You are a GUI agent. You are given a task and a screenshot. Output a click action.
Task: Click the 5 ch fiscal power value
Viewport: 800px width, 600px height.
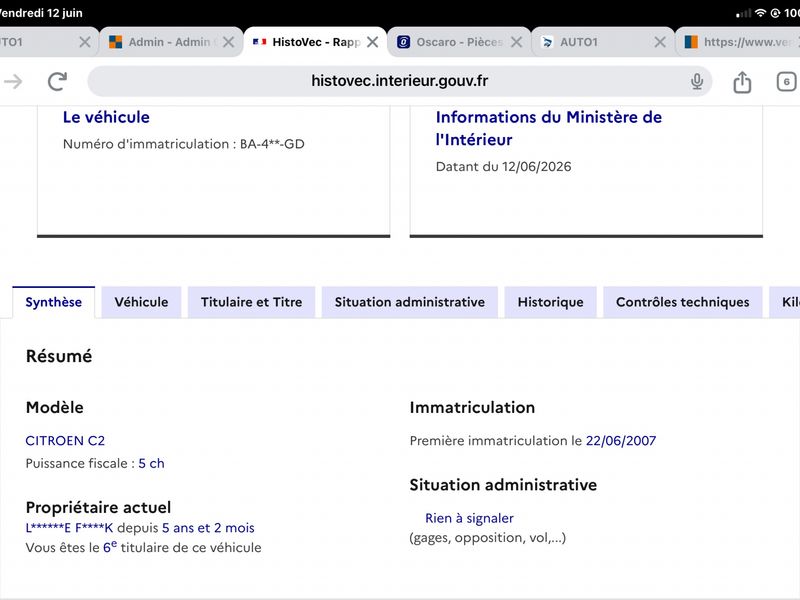click(x=151, y=463)
